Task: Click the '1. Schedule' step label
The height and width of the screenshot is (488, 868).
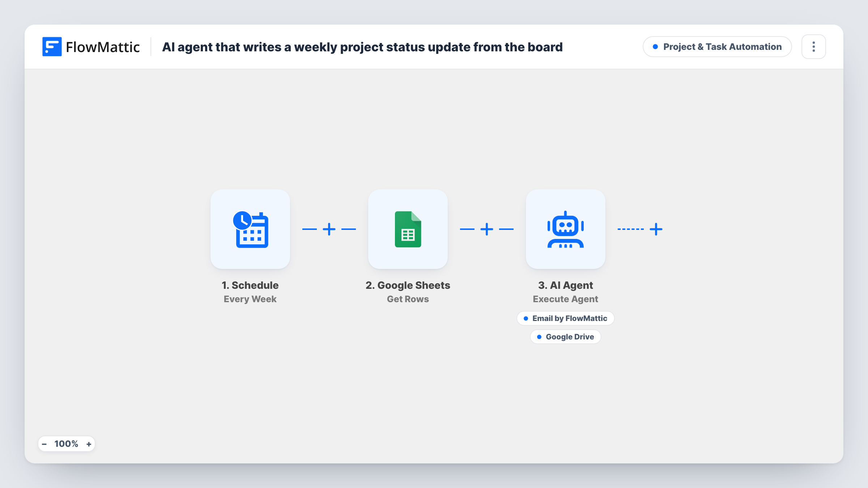Action: [x=250, y=285]
